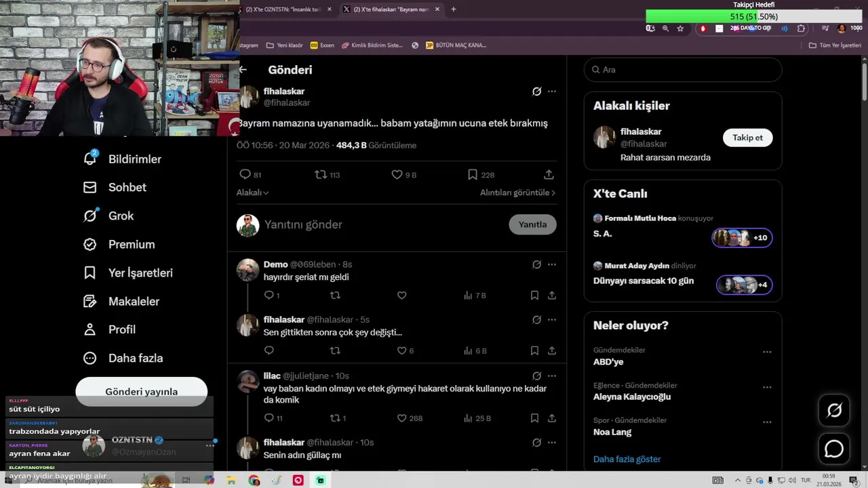868x488 pixels.
Task: View analytics 6 B on fihalaskar reply
Action: coord(475,351)
